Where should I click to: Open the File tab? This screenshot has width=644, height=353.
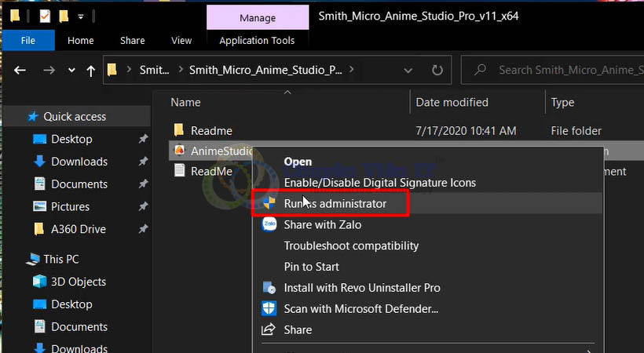pyautogui.click(x=27, y=41)
